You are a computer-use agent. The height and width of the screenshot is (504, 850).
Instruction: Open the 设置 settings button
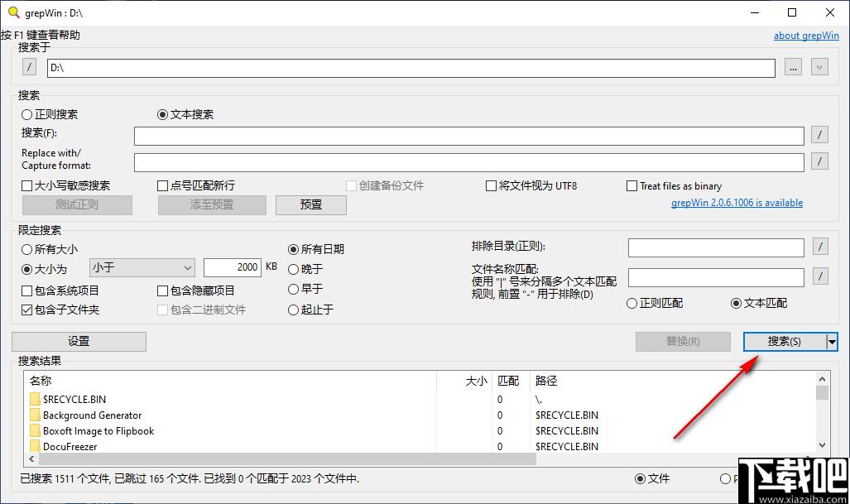pyautogui.click(x=79, y=342)
